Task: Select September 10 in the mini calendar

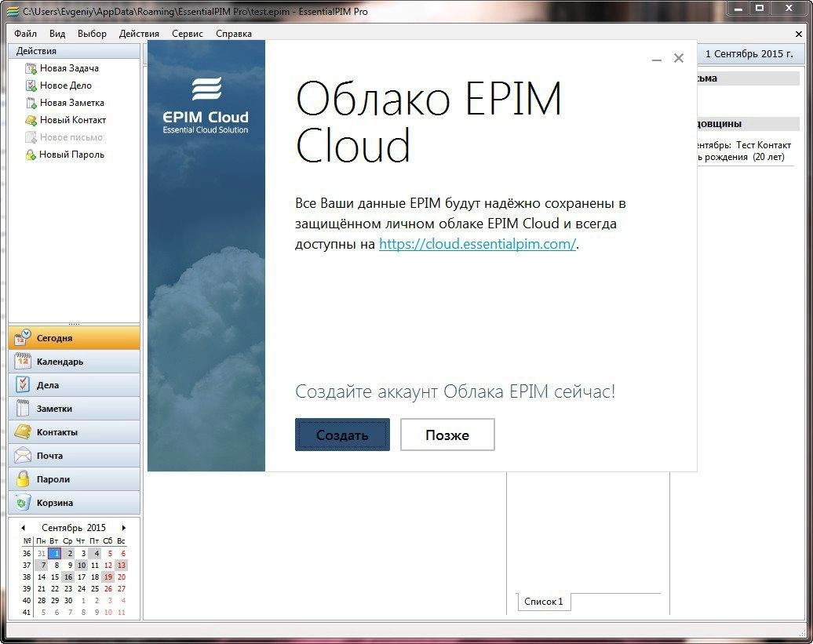Action: pyautogui.click(x=82, y=566)
